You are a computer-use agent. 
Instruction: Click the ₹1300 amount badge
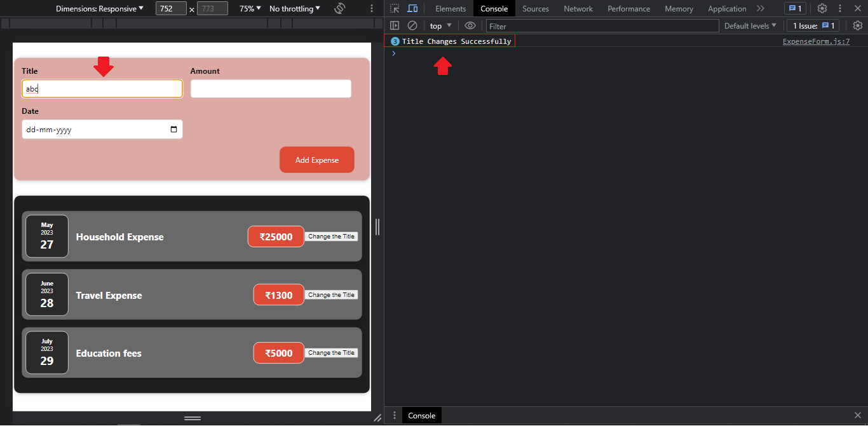[x=279, y=295]
